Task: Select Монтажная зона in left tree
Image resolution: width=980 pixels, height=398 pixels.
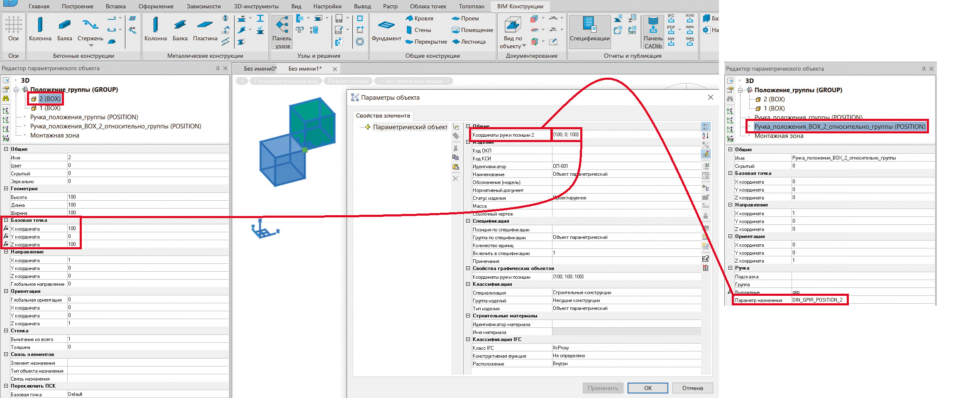Action: point(54,135)
